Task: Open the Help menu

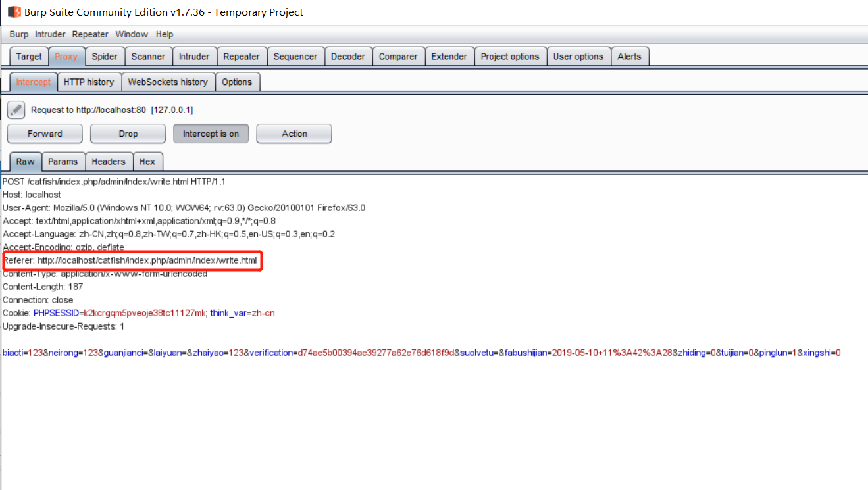Action: (x=165, y=34)
